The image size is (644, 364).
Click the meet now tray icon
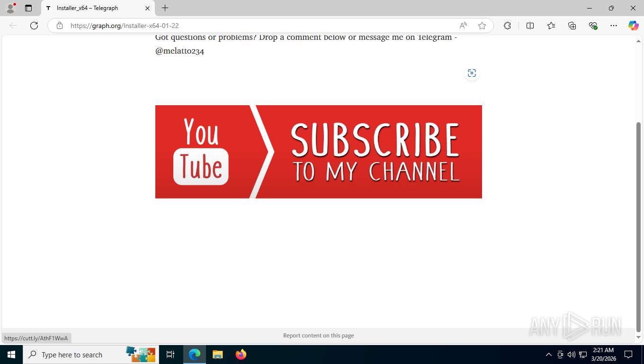[x=560, y=355]
